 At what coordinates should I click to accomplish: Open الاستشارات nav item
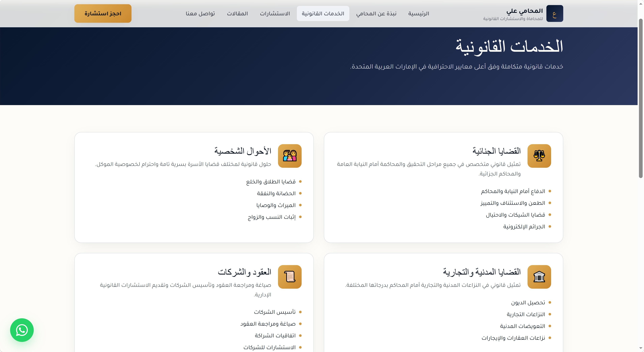click(275, 13)
